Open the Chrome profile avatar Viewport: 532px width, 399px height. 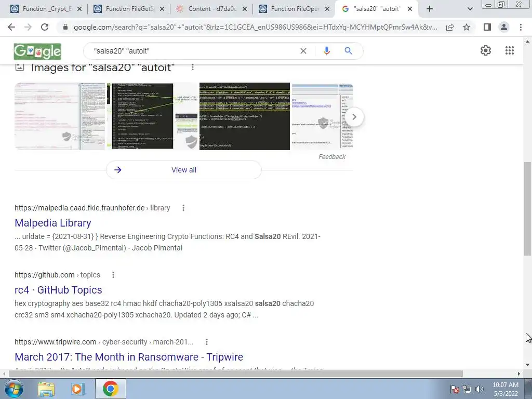(x=504, y=27)
